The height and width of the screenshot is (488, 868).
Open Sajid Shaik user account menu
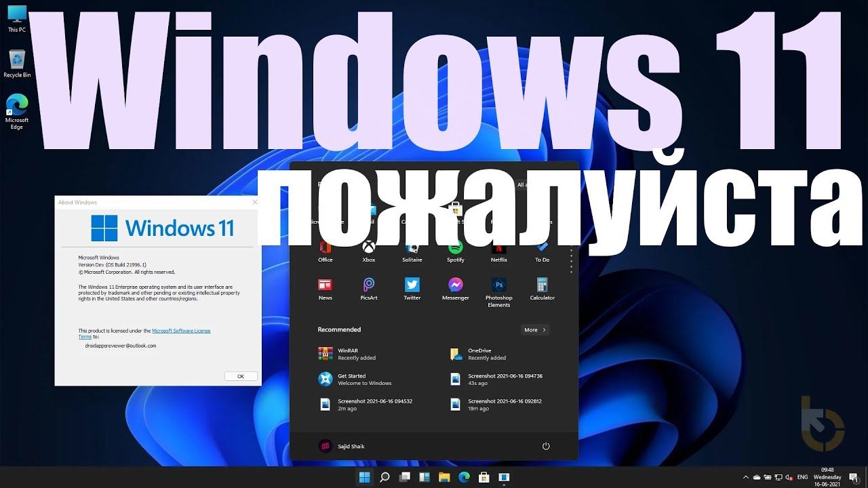click(x=342, y=446)
